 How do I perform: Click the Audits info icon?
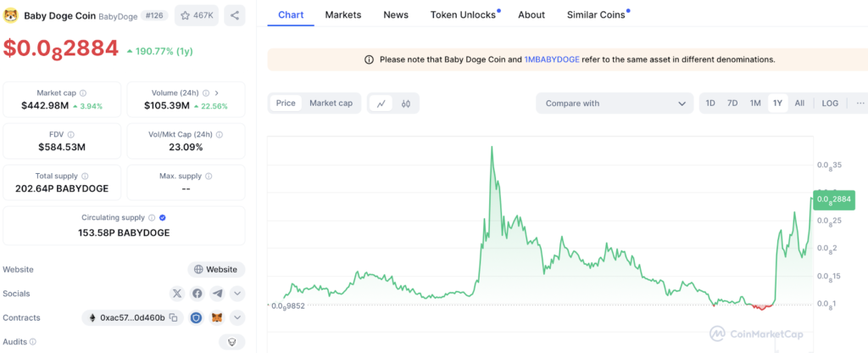pos(33,342)
